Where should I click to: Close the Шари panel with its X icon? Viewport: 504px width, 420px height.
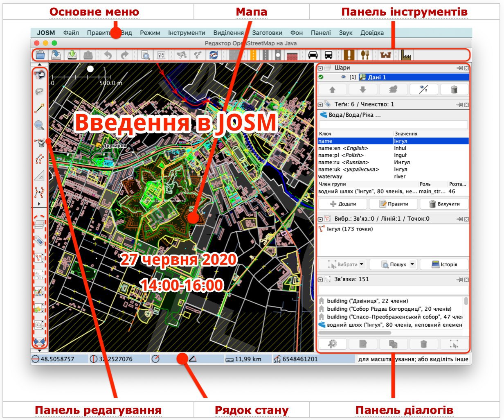(466, 68)
